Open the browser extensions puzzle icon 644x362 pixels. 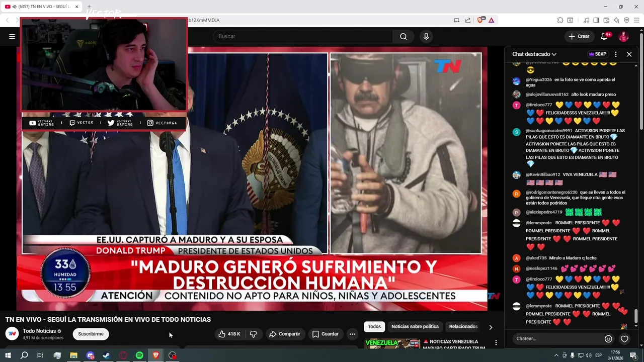pyautogui.click(x=560, y=20)
